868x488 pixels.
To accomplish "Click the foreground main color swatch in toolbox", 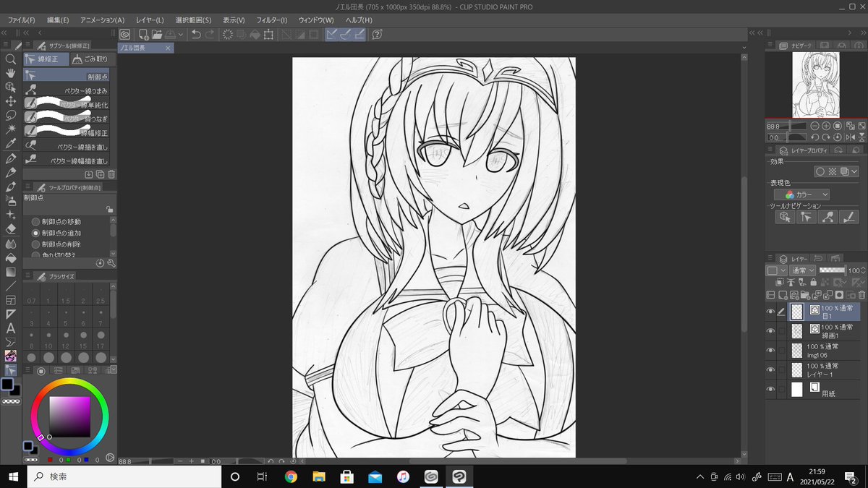I will (x=7, y=384).
